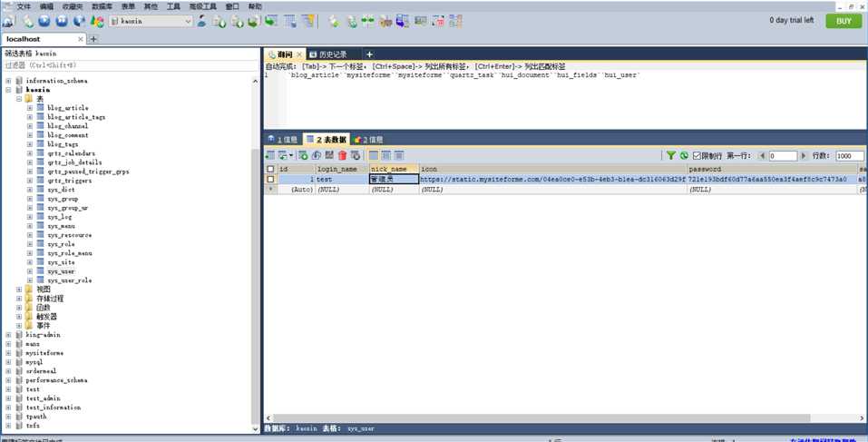Click the password column header

pos(772,169)
